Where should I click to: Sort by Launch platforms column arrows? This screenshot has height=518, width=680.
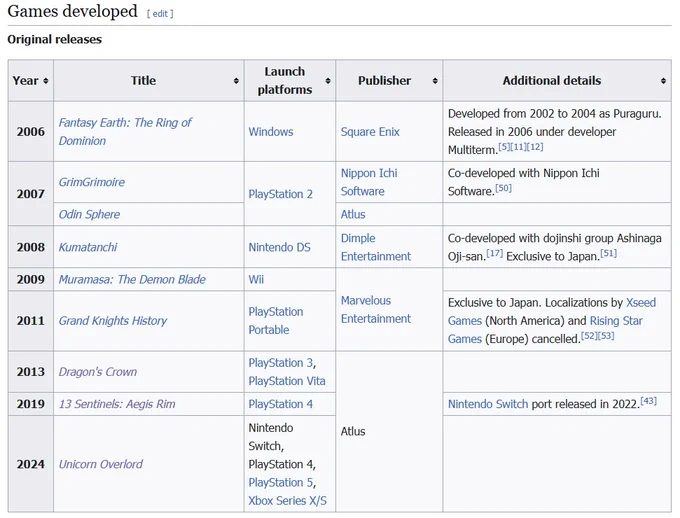click(x=328, y=81)
